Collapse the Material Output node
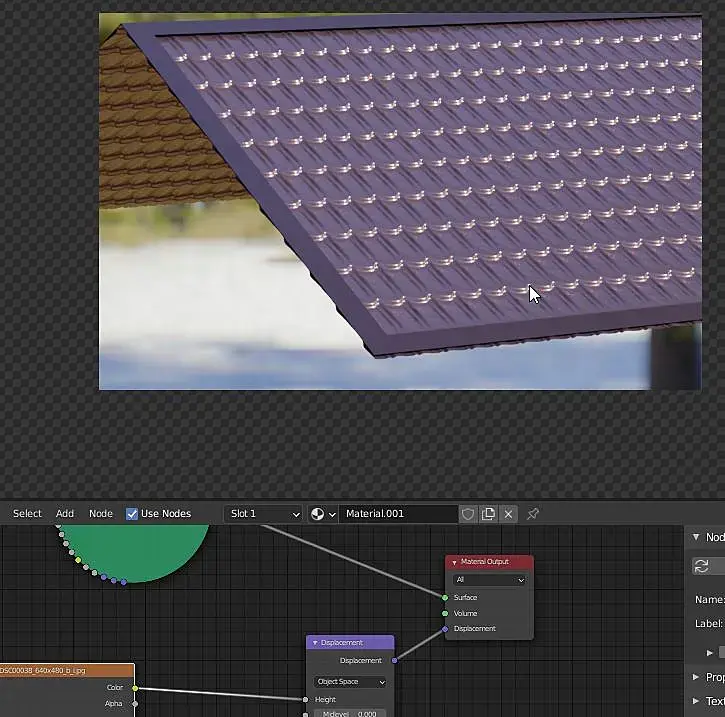The image size is (725, 717). pyautogui.click(x=454, y=562)
